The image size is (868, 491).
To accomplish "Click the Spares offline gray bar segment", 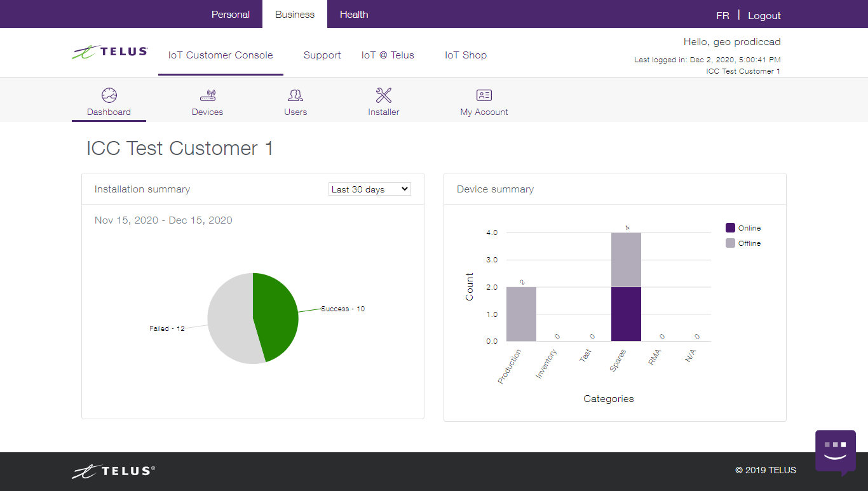I will point(626,260).
